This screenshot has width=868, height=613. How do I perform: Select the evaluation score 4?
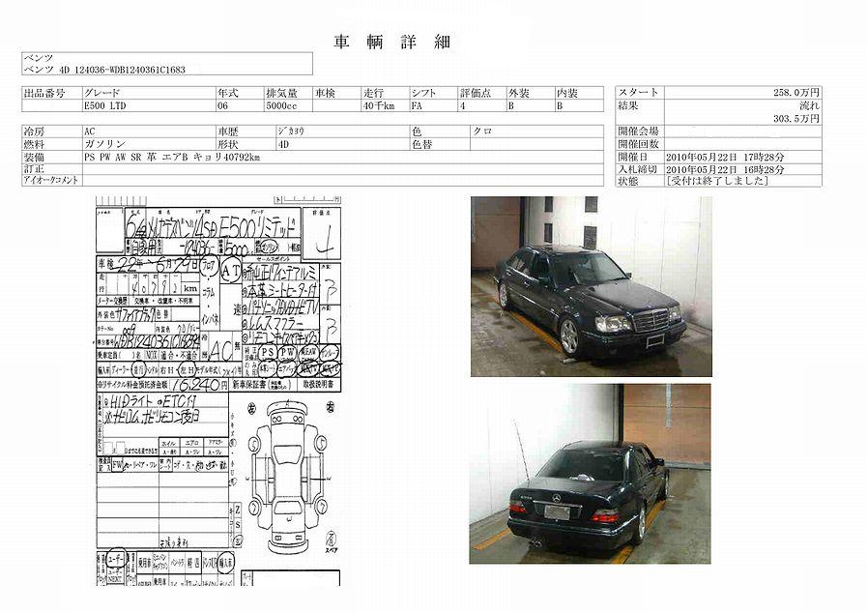[463, 105]
